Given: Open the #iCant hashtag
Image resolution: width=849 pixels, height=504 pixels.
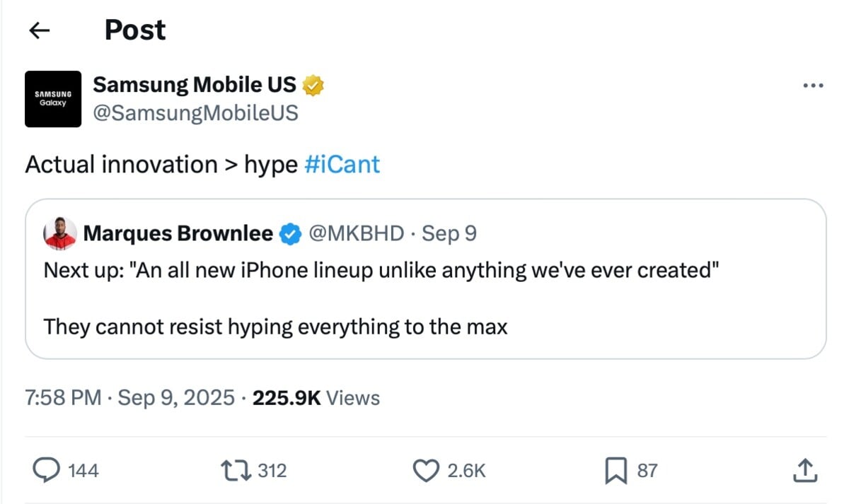Looking at the screenshot, I should coord(342,165).
